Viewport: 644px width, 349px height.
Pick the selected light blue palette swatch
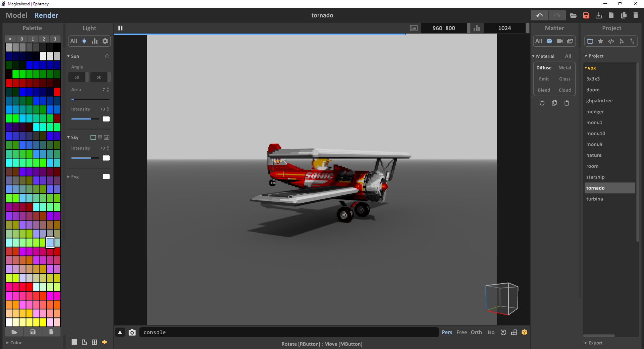[x=50, y=242]
